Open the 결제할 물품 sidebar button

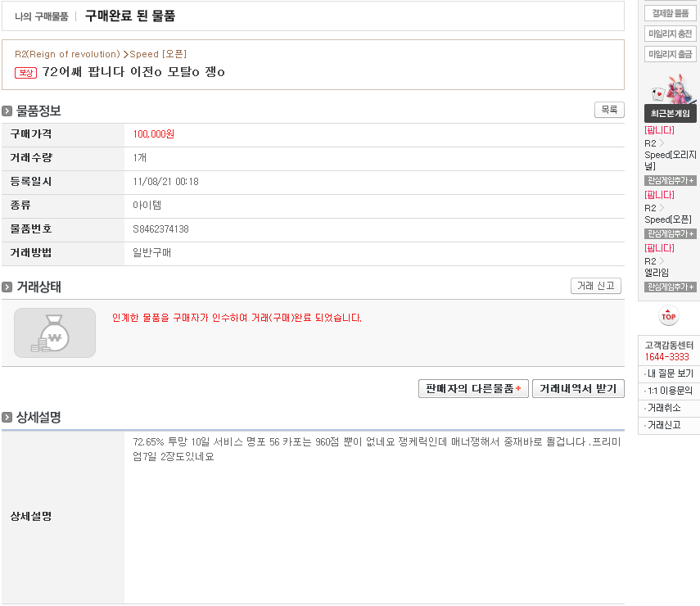(x=670, y=13)
